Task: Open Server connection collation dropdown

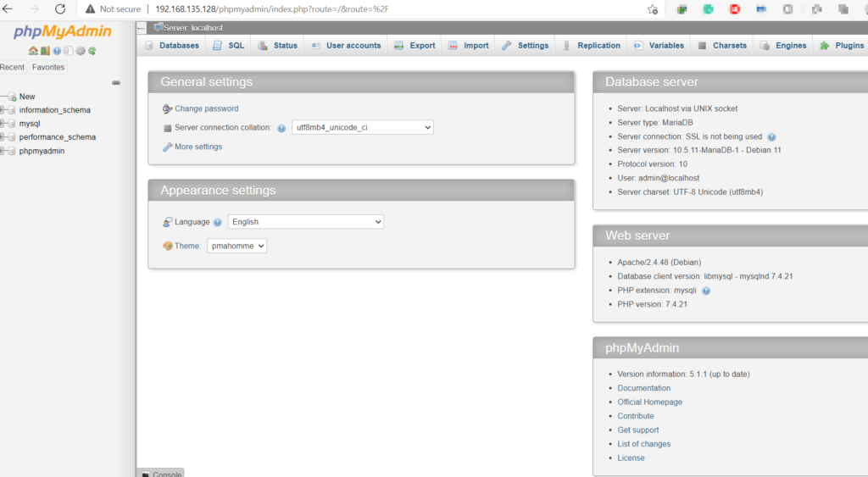Action: (x=363, y=127)
